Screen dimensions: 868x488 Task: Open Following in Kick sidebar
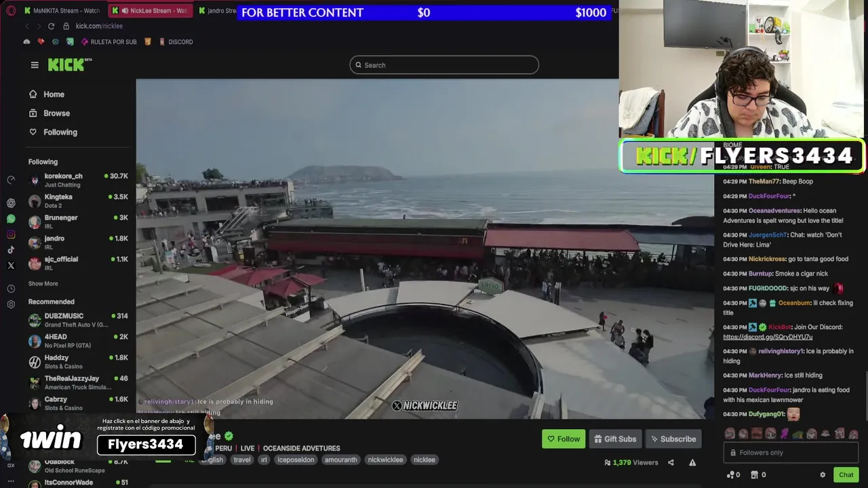coord(53,132)
